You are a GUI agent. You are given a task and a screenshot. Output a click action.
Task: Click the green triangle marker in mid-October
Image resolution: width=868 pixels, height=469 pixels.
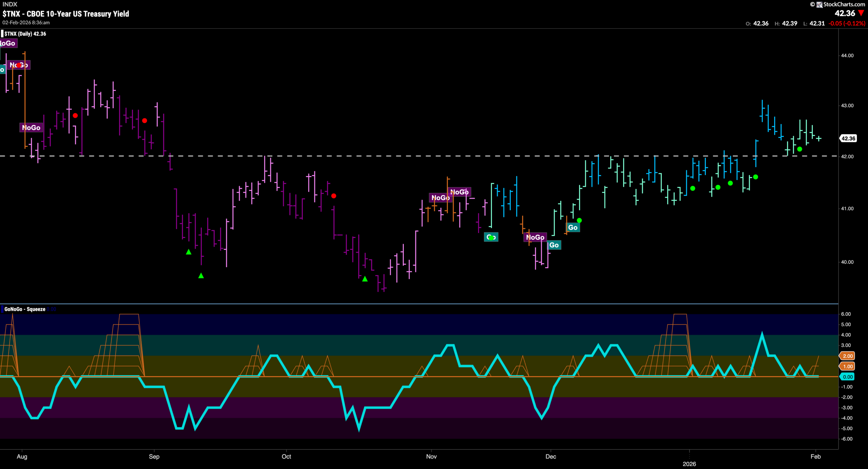pyautogui.click(x=365, y=279)
